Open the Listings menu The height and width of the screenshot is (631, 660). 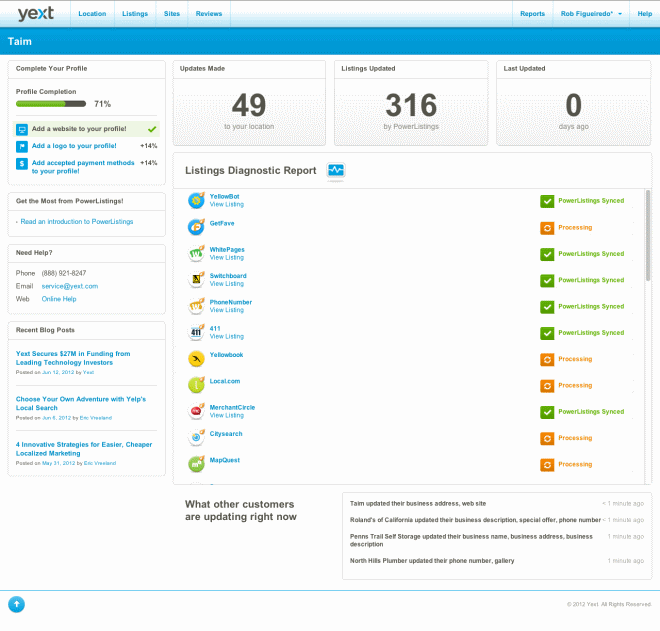click(x=135, y=14)
